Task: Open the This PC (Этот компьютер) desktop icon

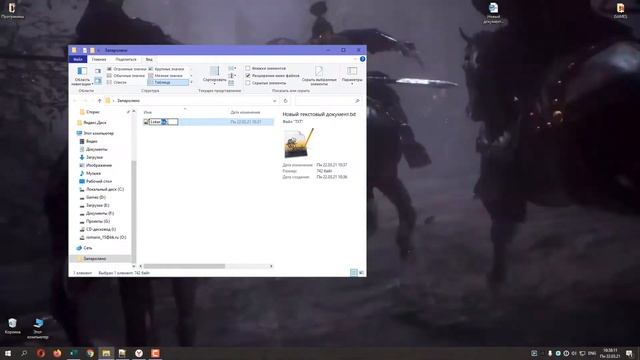Action: click(38, 329)
